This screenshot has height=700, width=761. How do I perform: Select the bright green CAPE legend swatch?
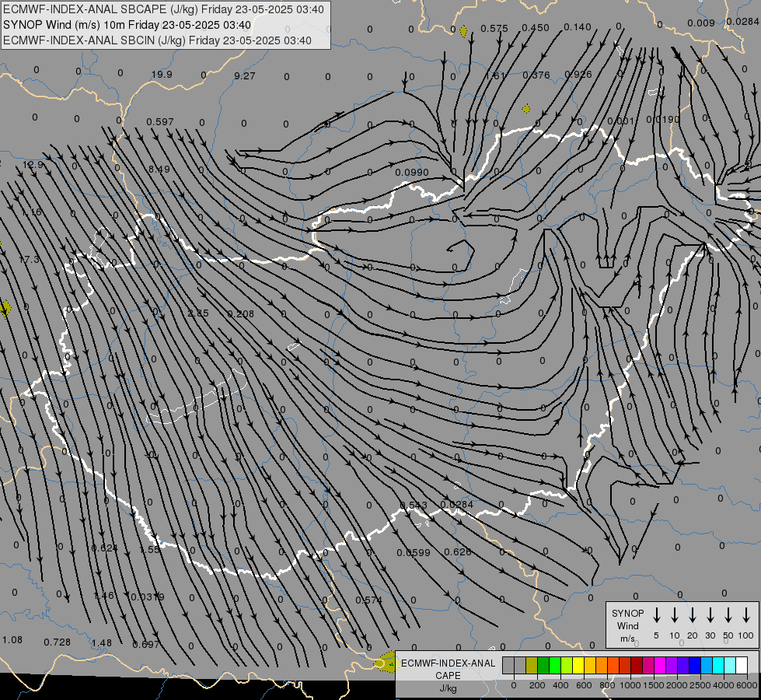[555, 666]
